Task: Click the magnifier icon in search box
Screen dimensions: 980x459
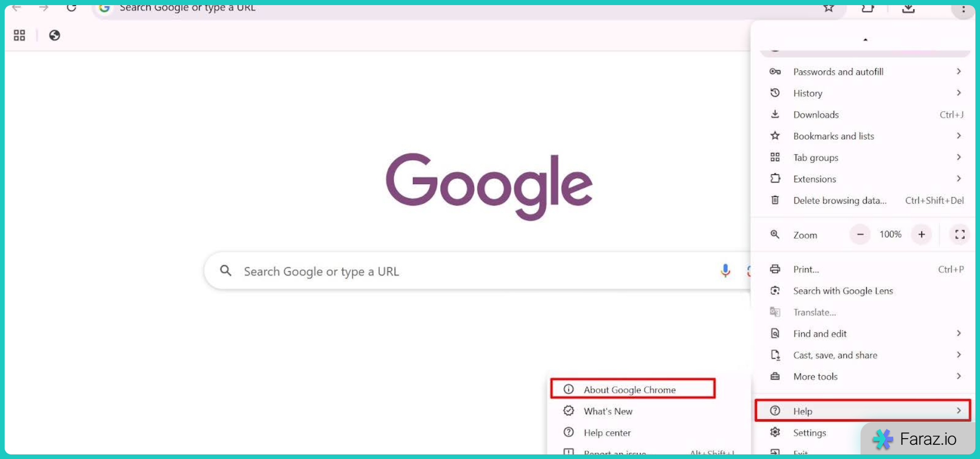Action: (x=226, y=271)
